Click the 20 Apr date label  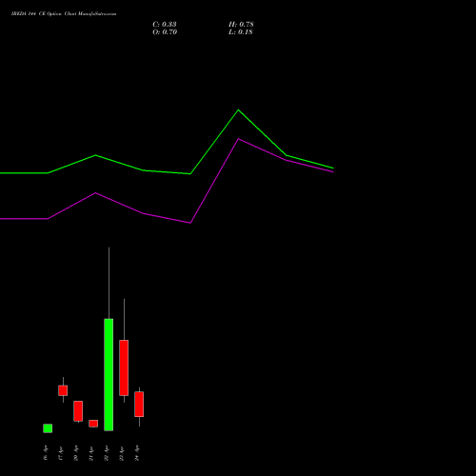76,453
